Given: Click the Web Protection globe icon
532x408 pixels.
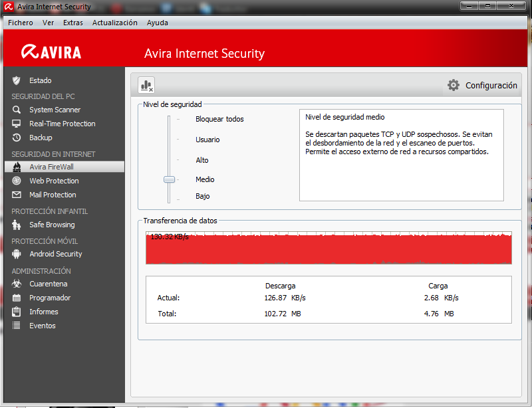Looking at the screenshot, I should (16, 181).
